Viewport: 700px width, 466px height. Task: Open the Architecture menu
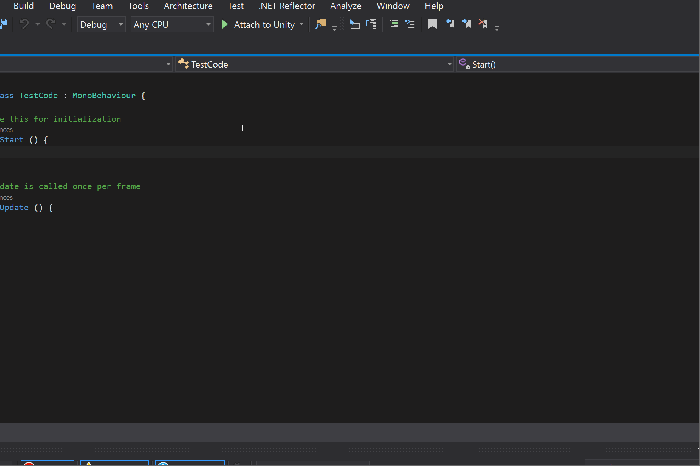coord(188,6)
